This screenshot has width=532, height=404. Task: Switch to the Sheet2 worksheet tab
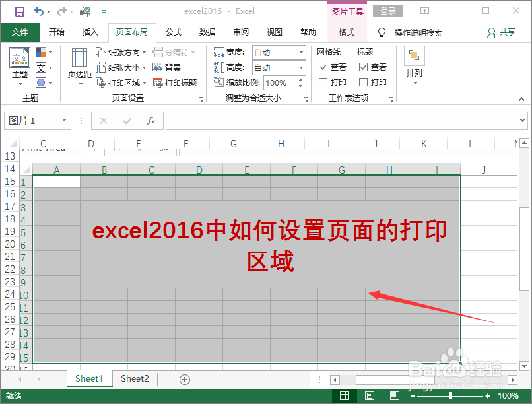[135, 378]
